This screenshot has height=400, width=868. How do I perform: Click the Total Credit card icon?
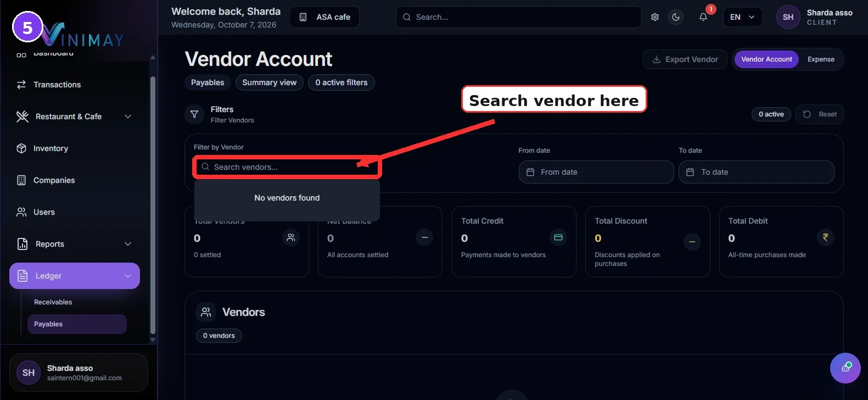[558, 237]
